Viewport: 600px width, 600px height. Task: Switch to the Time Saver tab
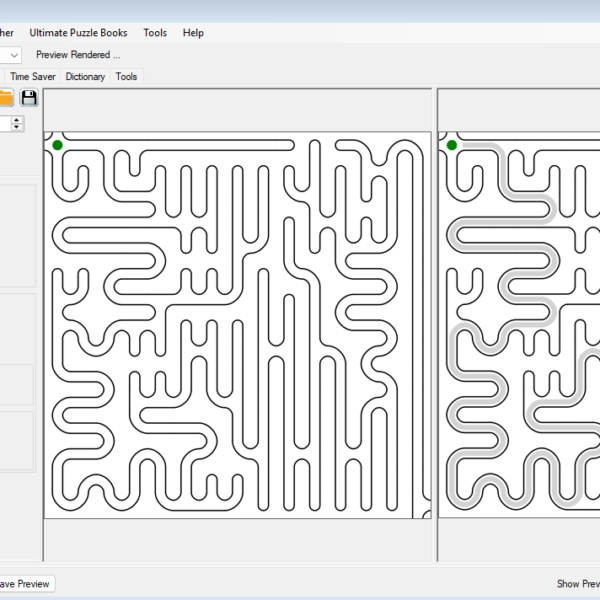33,76
